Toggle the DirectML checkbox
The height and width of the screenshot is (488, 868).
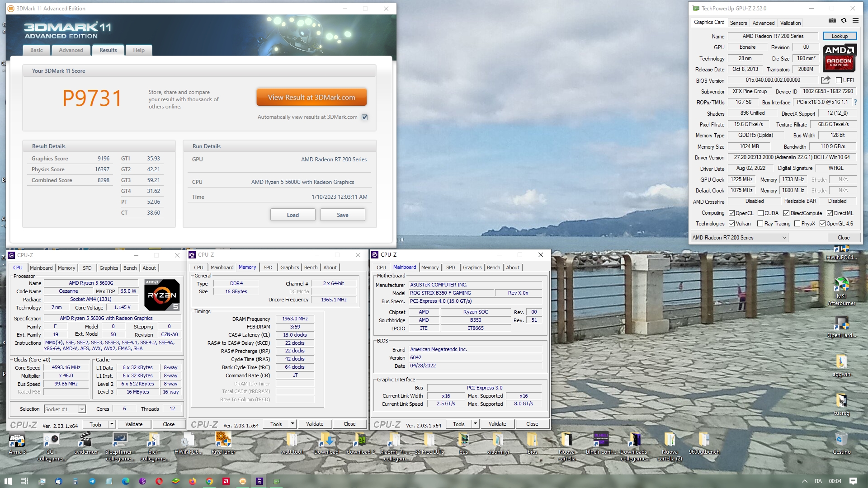[830, 213]
